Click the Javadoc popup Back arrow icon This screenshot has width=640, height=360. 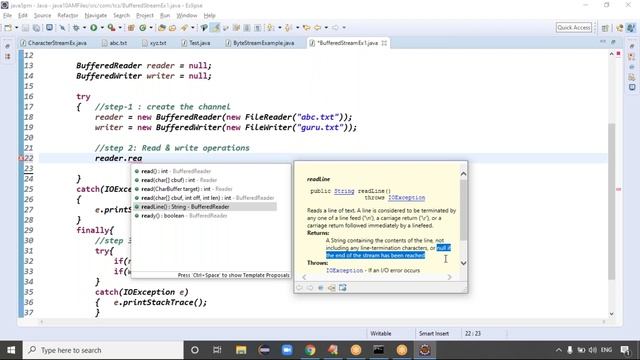(x=299, y=288)
